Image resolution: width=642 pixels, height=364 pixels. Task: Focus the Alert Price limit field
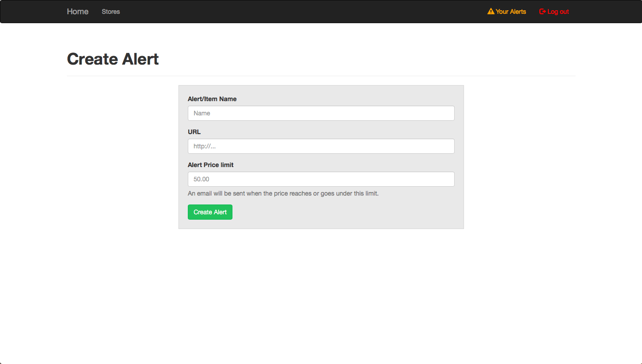pos(321,179)
